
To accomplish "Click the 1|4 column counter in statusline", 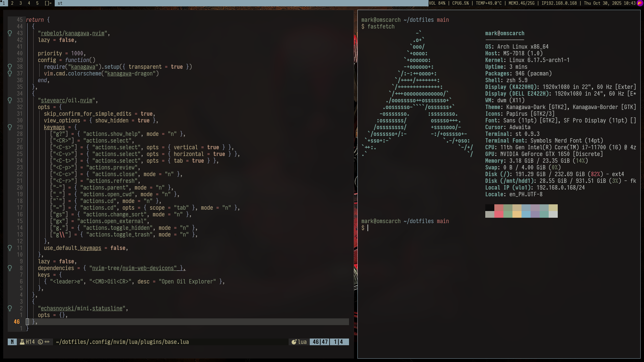I will (x=339, y=342).
